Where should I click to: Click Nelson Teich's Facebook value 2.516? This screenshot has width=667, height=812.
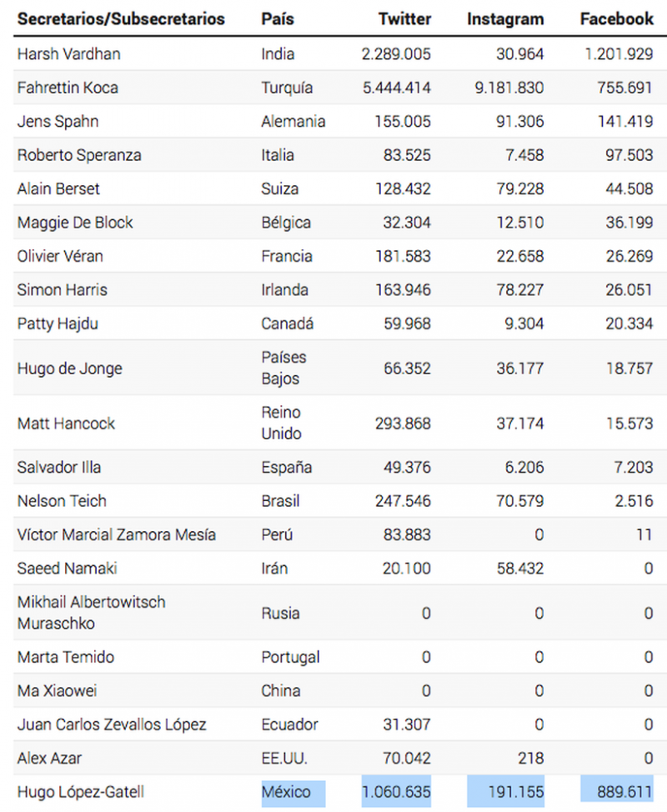[634, 501]
